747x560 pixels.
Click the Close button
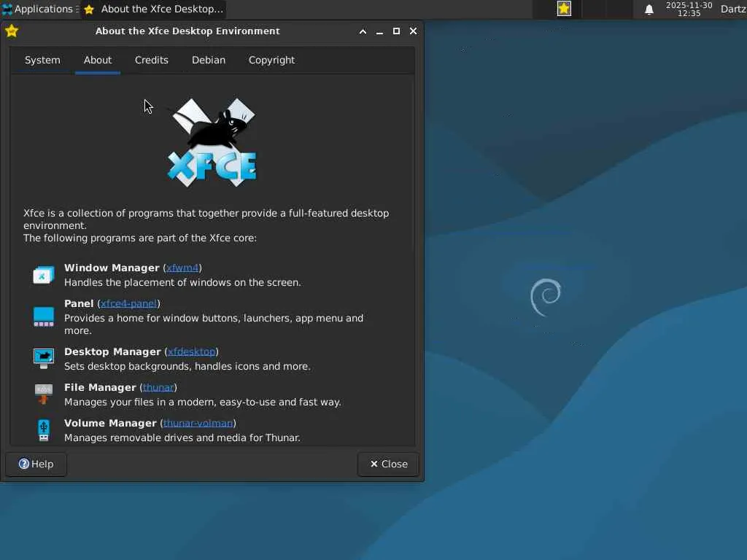point(388,464)
